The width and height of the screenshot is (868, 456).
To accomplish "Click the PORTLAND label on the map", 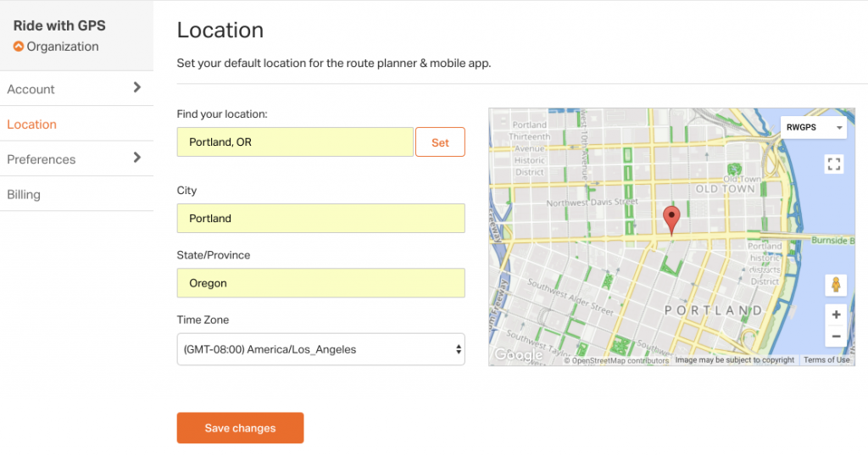I will 714,310.
